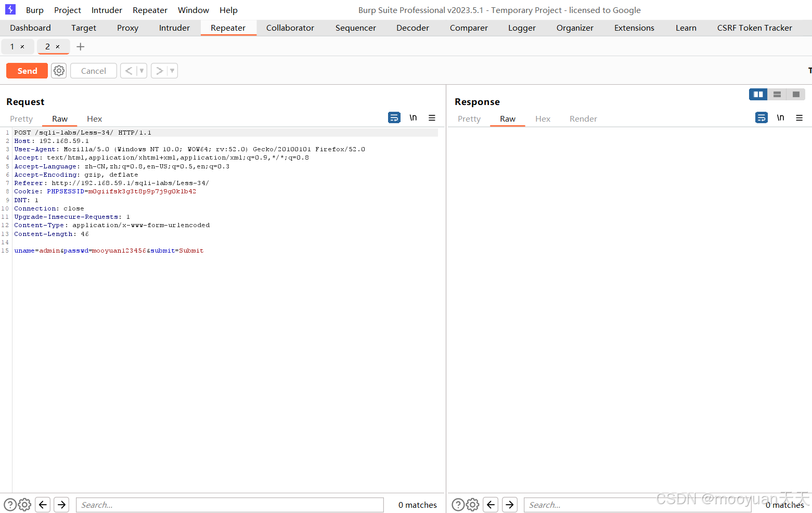Add a new Repeater tab

(x=81, y=47)
